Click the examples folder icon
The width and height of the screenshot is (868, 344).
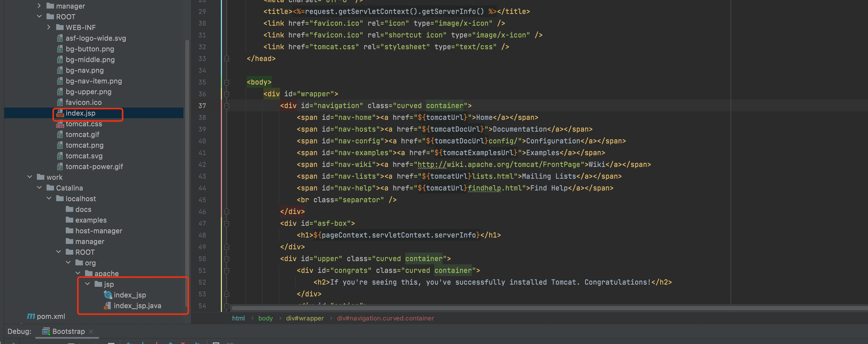click(70, 220)
